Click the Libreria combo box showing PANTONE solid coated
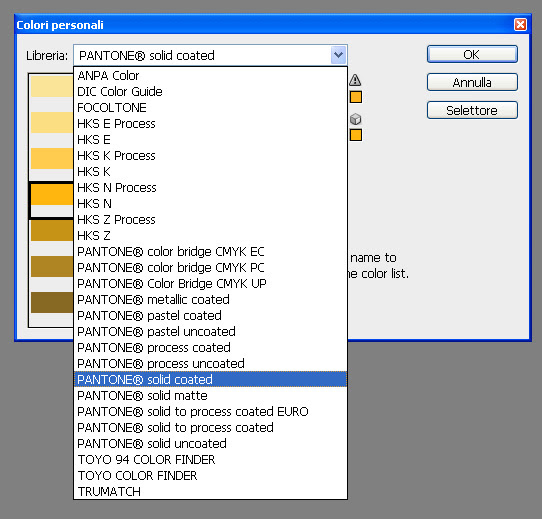Image resolution: width=542 pixels, height=519 pixels. [x=210, y=55]
